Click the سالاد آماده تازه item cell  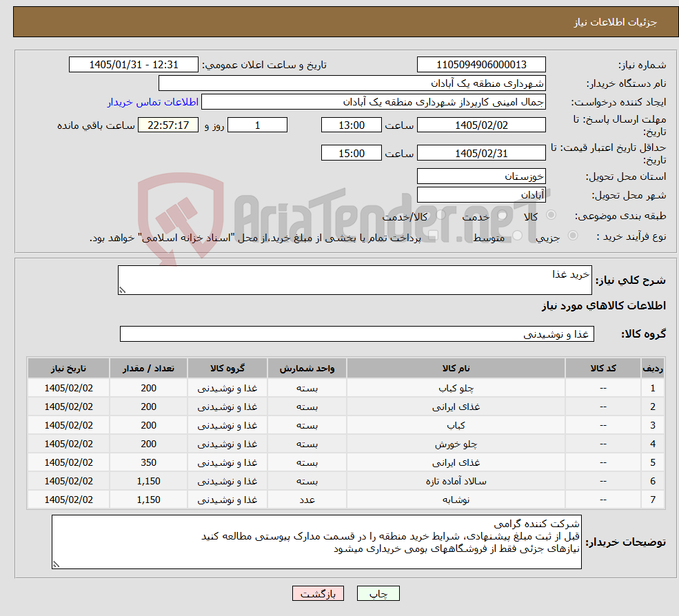tap(456, 482)
